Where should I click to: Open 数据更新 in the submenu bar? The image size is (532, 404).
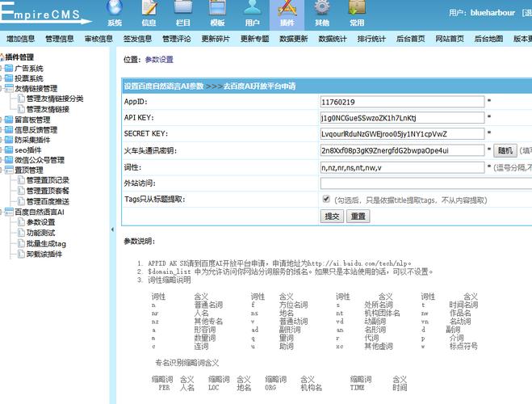(294, 39)
